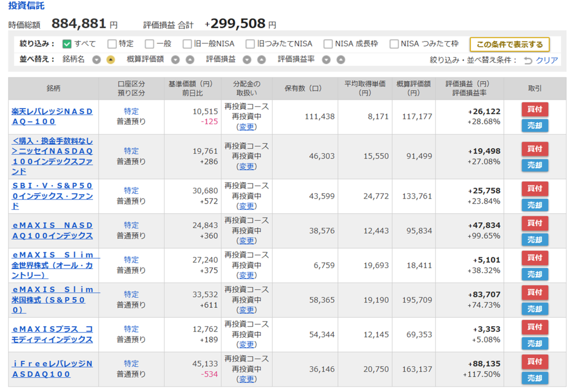The image size is (574, 392).
Task: Click the +88,135 profit value
Action: click(x=484, y=364)
